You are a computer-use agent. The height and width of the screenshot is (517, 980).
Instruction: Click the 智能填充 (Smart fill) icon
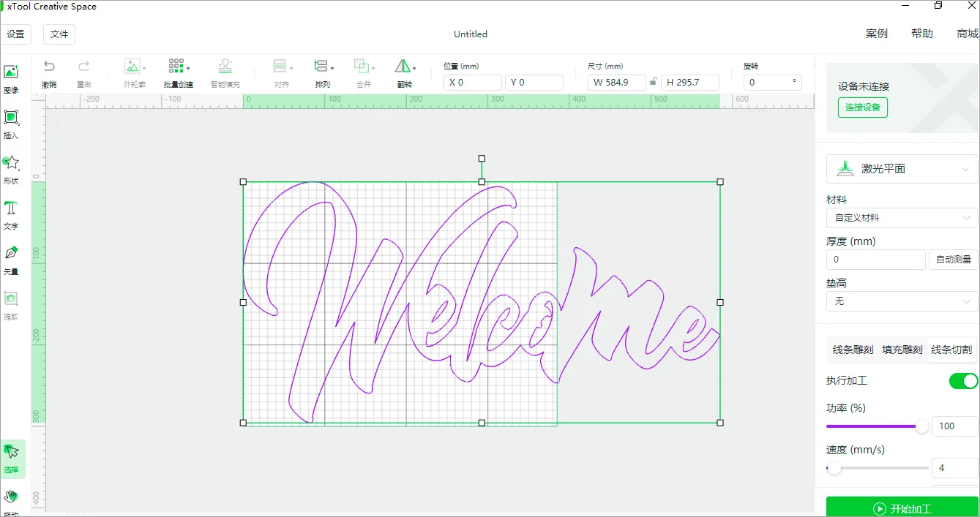pos(225,66)
